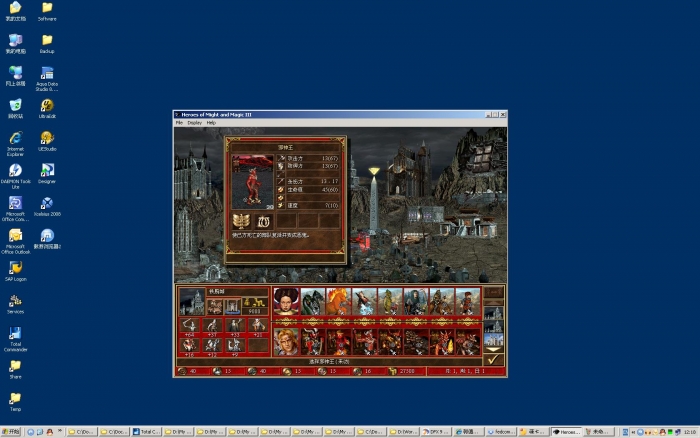Image resolution: width=700 pixels, height=438 pixels.
Task: Switch to Heroes... taskbar button
Action: pyautogui.click(x=567, y=432)
